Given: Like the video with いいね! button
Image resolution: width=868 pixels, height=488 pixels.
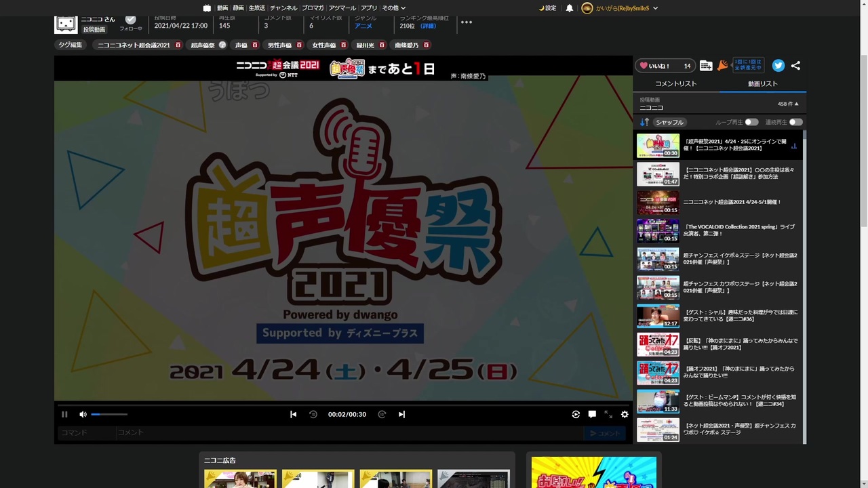Looking at the screenshot, I should 665,66.
